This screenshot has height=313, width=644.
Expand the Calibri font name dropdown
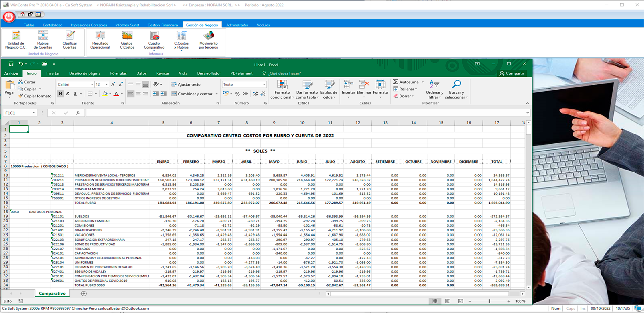pos(92,84)
